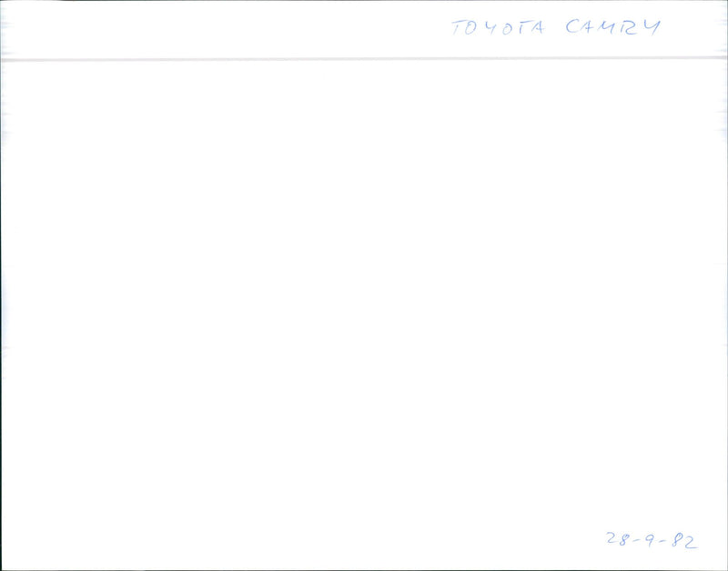Click the handwritten word CAMRY
Screen dimensions: 728x571
coord(612,27)
